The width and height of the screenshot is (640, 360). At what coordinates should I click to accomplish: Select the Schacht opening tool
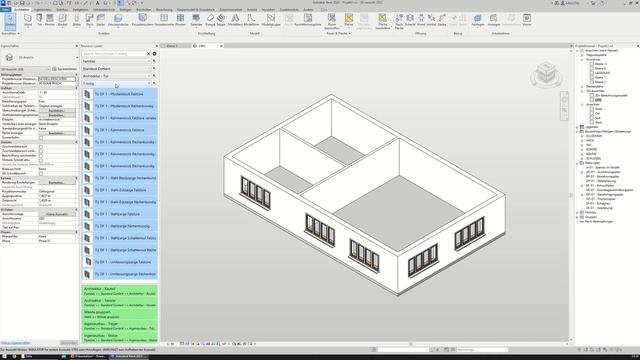pyautogui.click(x=410, y=20)
